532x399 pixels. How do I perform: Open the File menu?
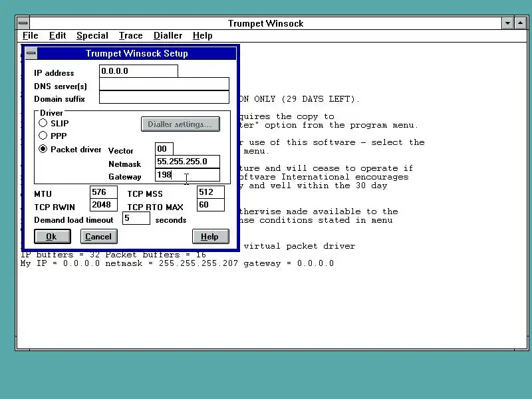pos(30,36)
